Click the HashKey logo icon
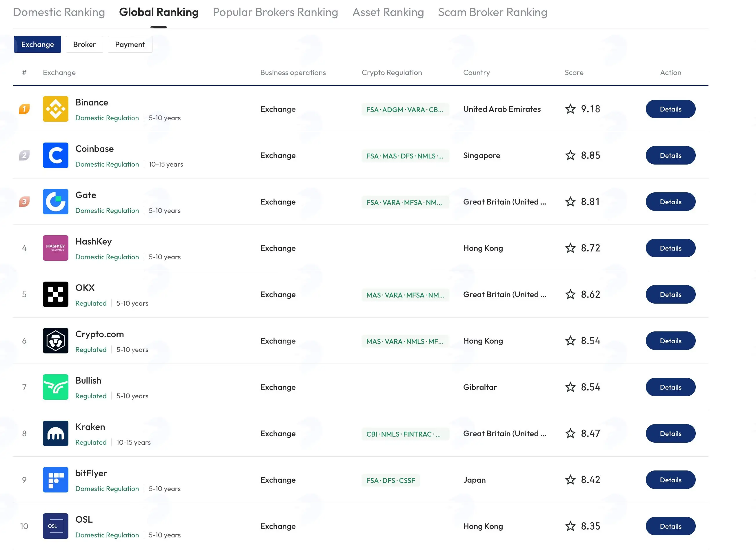Image resolution: width=756 pixels, height=551 pixels. coord(55,248)
